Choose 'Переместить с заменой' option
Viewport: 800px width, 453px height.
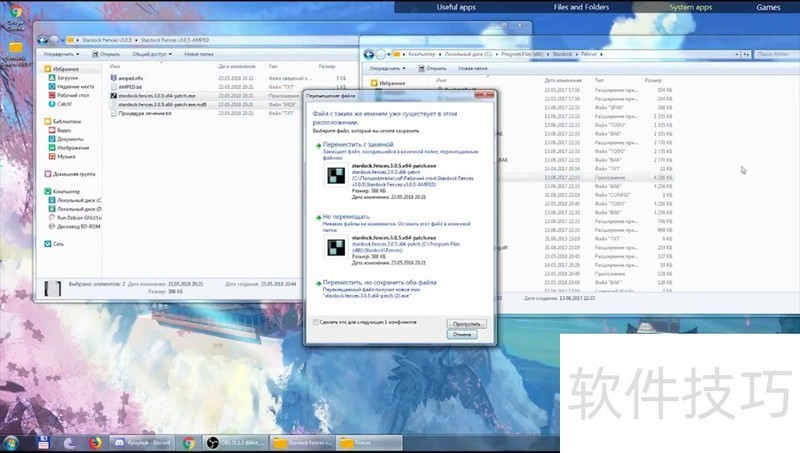click(357, 144)
